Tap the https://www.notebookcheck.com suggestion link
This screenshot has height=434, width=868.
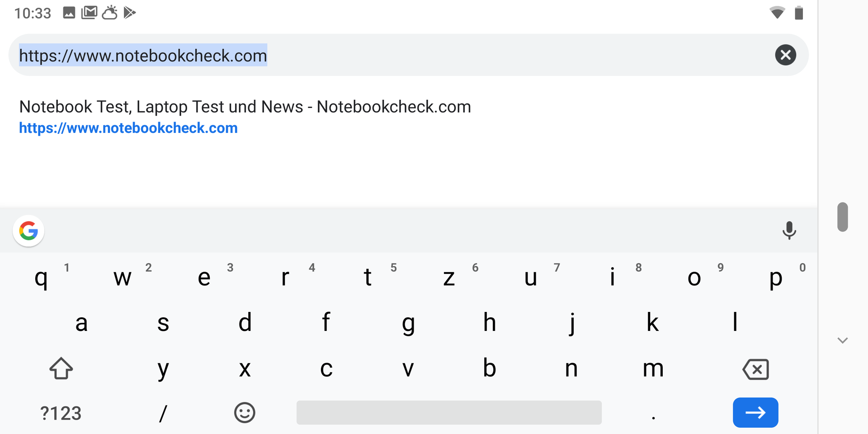(128, 128)
